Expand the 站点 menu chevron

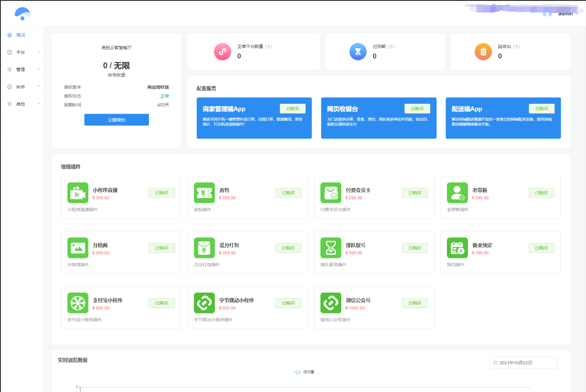pos(38,87)
